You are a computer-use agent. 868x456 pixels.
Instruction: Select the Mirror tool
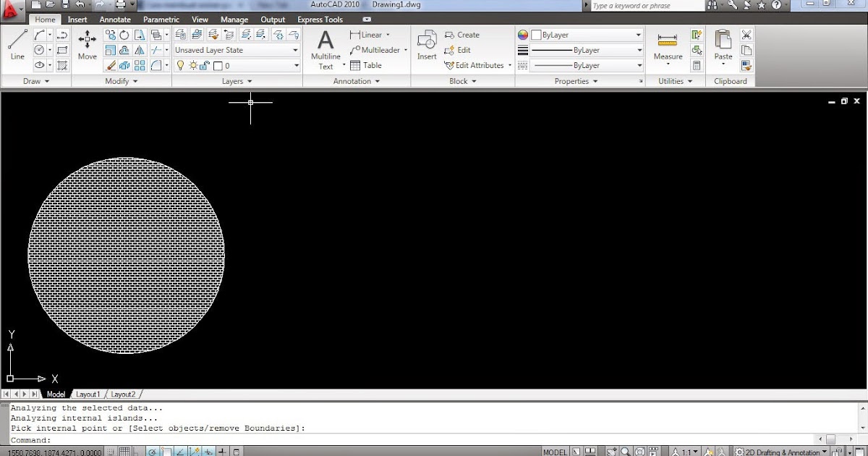point(140,50)
